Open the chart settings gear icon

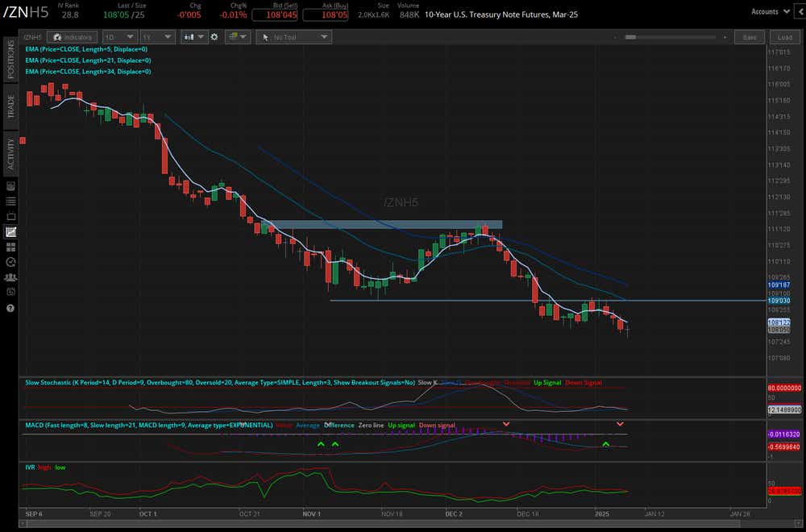214,36
